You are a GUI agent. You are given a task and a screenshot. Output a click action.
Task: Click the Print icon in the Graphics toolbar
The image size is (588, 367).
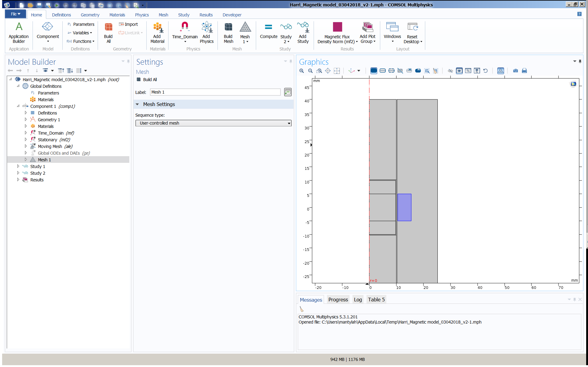pos(524,71)
